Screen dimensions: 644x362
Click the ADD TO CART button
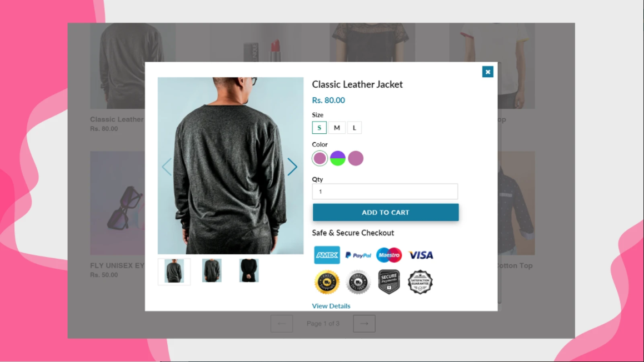[x=386, y=212]
